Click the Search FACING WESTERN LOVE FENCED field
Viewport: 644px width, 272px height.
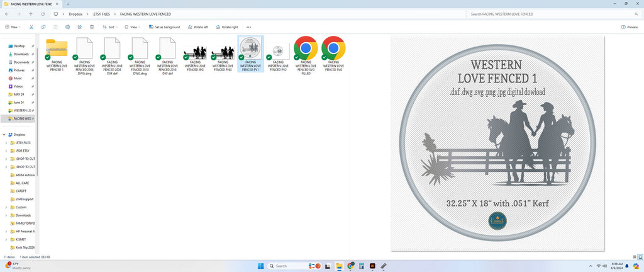[x=553, y=14]
